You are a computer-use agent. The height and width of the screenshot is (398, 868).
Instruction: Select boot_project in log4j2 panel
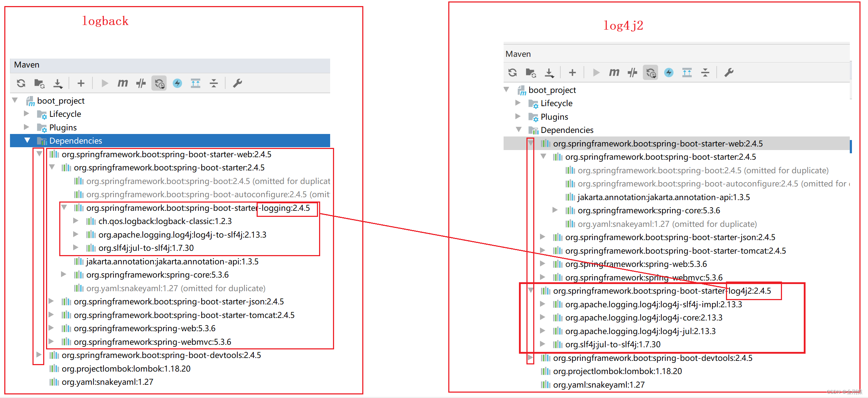[x=552, y=90]
